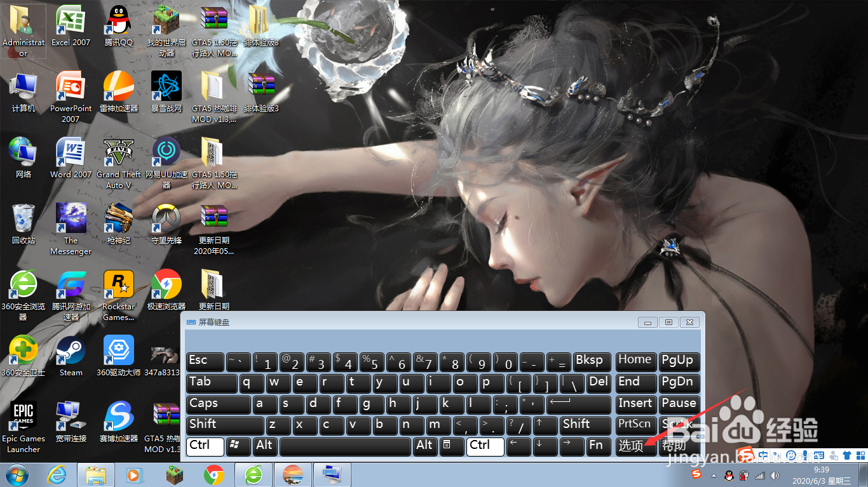
Task: Open the 网易UU加速器 shortcut
Action: tap(166, 163)
